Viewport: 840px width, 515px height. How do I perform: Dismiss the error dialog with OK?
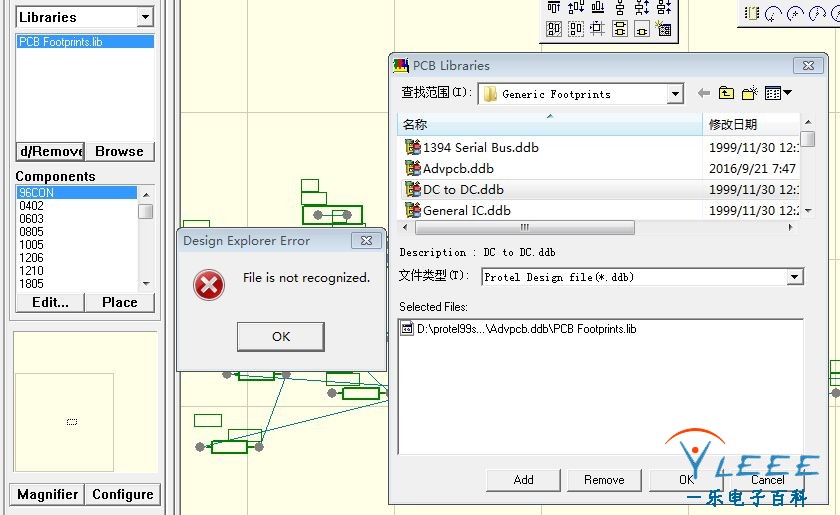click(281, 337)
